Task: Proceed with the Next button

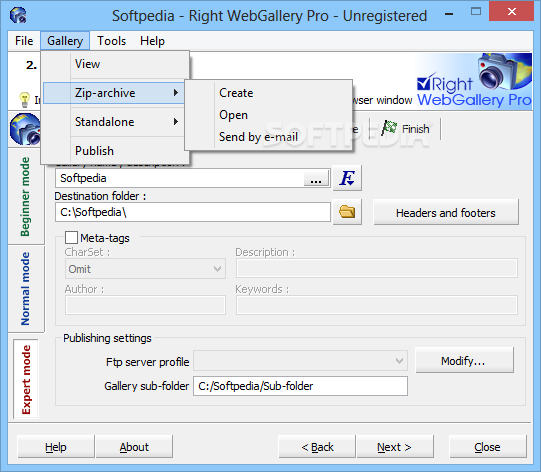Action: (x=395, y=447)
